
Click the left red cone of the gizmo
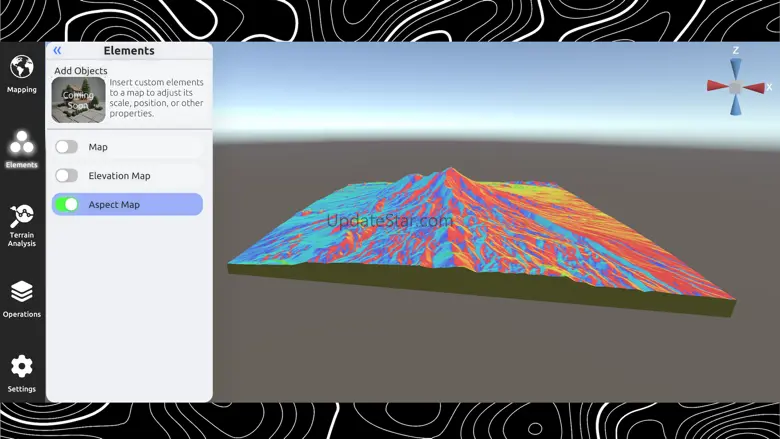718,86
